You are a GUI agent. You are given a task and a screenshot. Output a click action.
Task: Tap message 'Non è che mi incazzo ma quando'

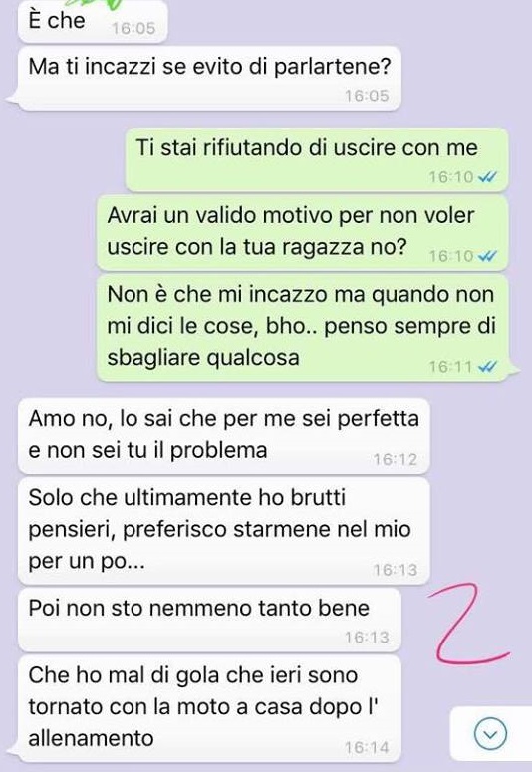303,328
